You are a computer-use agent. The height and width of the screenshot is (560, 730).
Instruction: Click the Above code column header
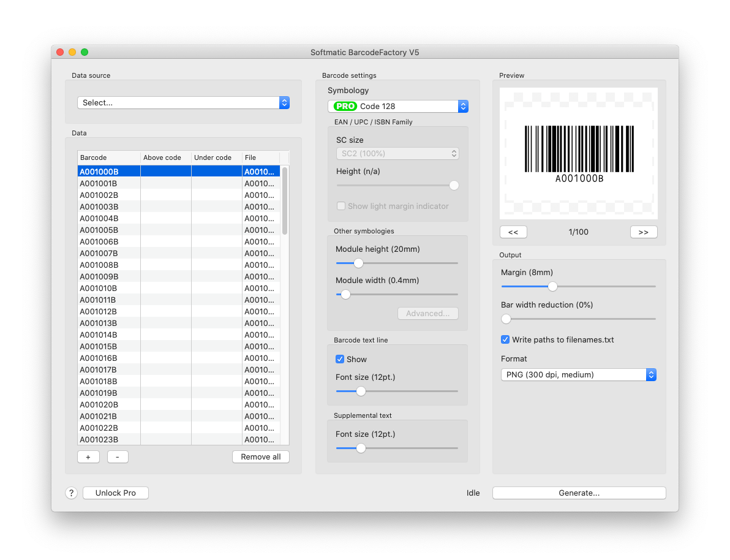pos(165,157)
